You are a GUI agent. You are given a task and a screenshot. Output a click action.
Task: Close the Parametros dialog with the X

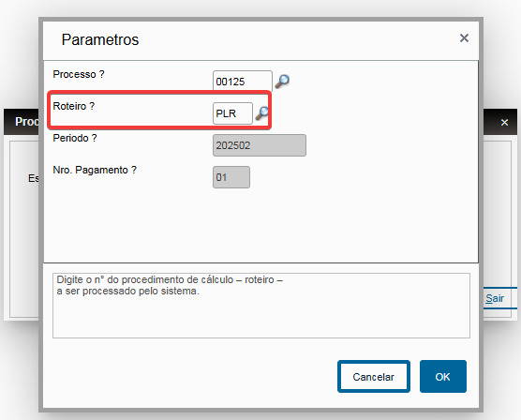[464, 38]
